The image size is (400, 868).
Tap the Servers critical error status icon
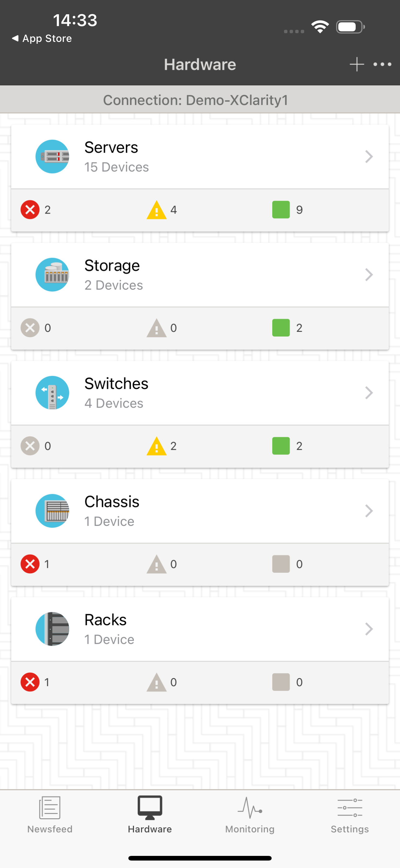tap(30, 210)
